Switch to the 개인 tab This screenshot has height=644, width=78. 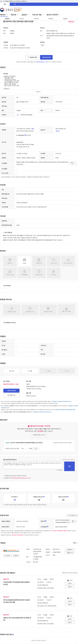click(5, 4)
